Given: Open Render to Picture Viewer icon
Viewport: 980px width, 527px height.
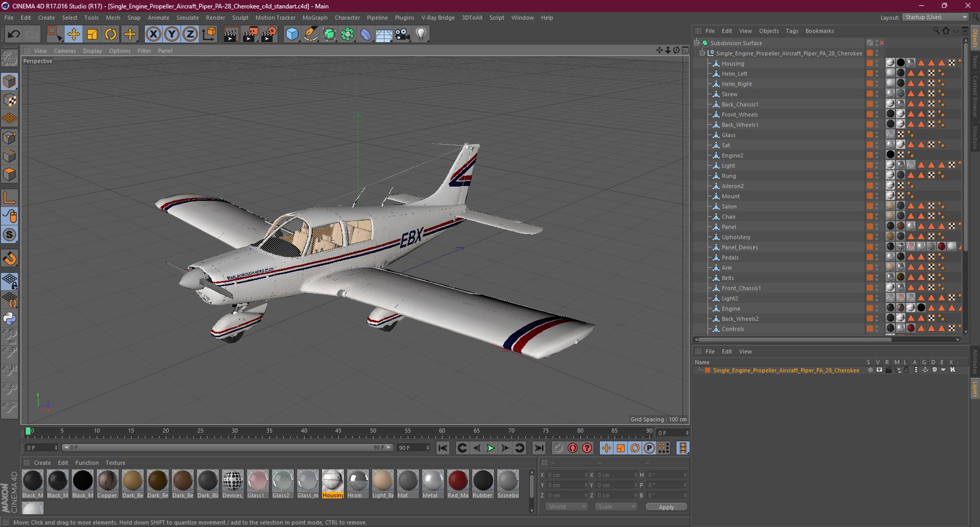Looking at the screenshot, I should [250, 34].
